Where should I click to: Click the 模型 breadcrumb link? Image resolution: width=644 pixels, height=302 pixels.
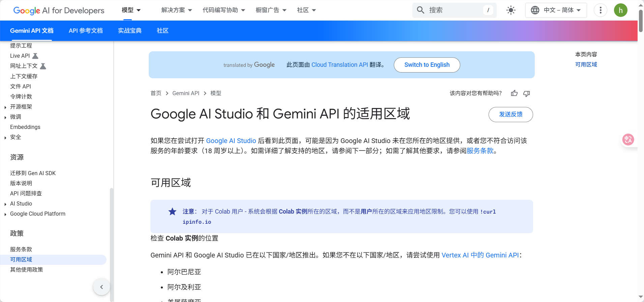[216, 93]
